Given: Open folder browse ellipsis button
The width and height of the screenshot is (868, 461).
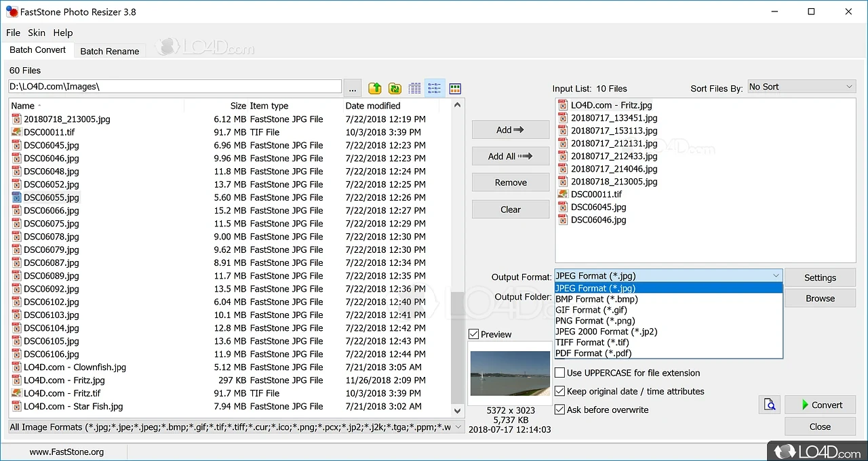Looking at the screenshot, I should (352, 87).
